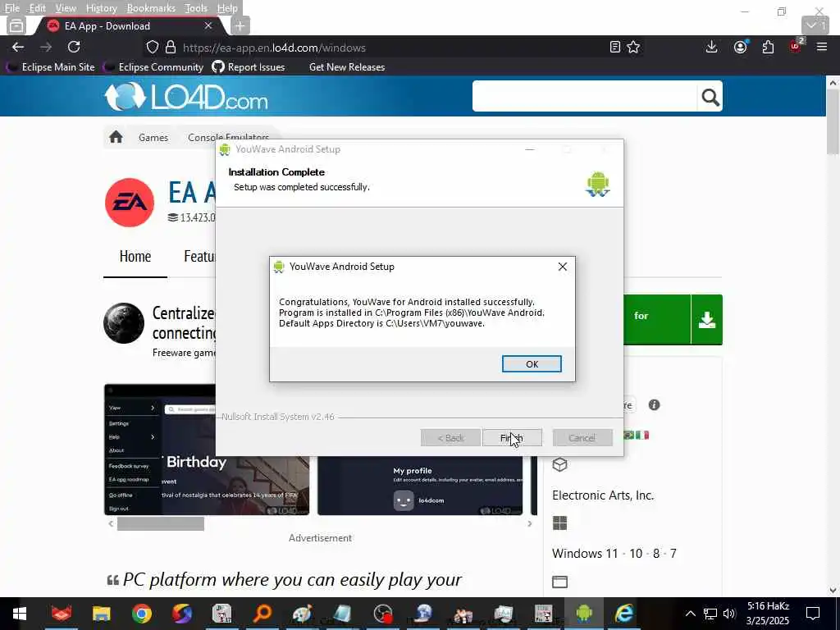Viewport: 840px width, 630px height.
Task: Minimize the YouWave Android Setup installer window
Action: tap(530, 149)
